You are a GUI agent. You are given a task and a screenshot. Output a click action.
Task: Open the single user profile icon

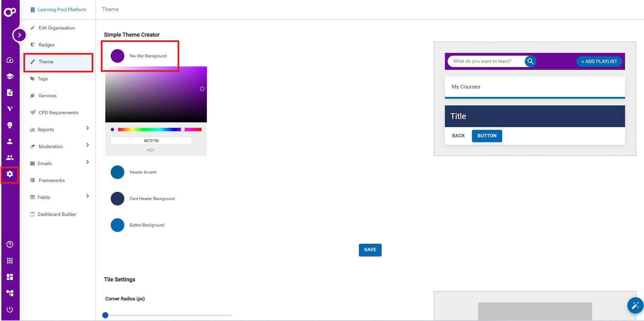[x=10, y=141]
